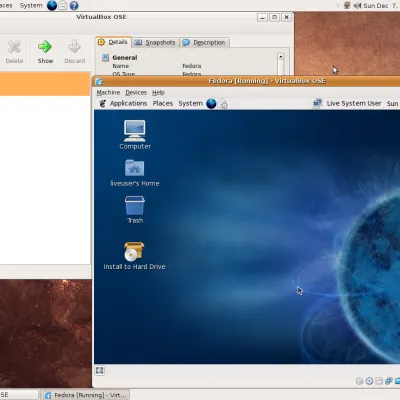Click the shared folders status indicator icon
This screenshot has width=400, height=400.
397,381
